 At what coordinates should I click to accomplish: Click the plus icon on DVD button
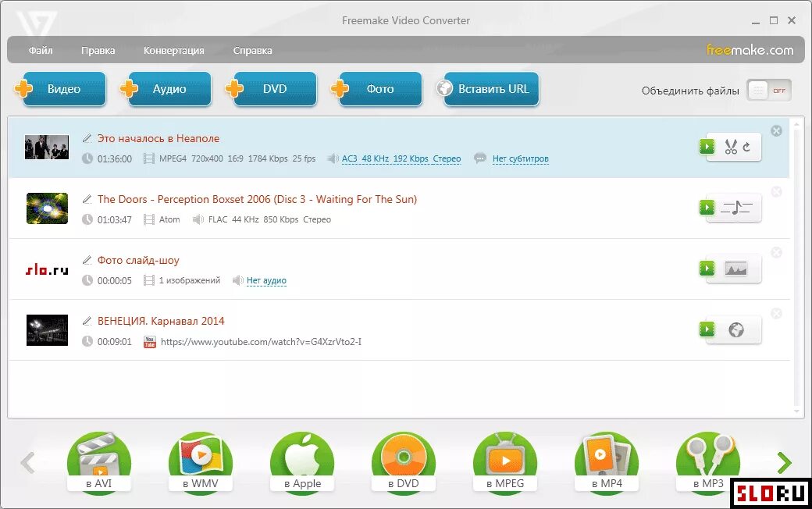[234, 88]
